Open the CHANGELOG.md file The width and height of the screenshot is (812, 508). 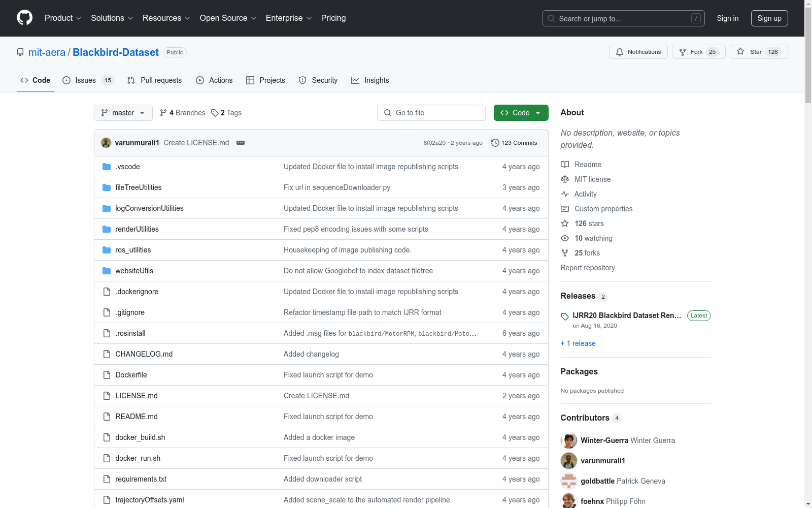point(144,354)
